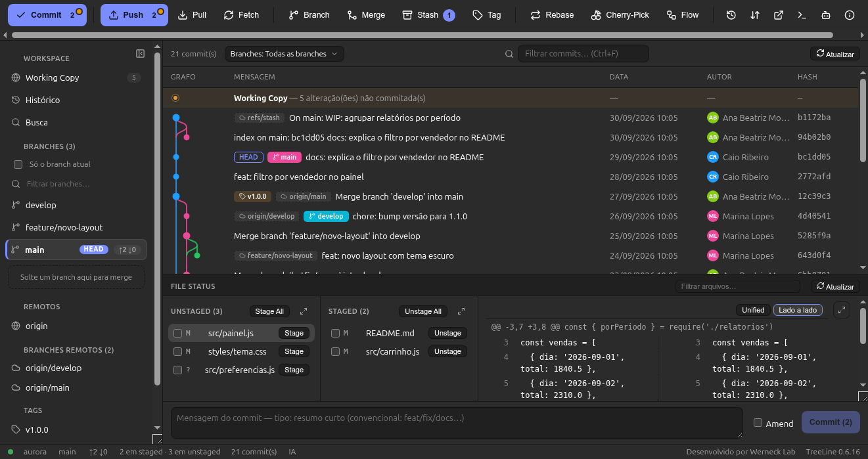Select the feature/novo-layout branch in sidebar

[76, 227]
